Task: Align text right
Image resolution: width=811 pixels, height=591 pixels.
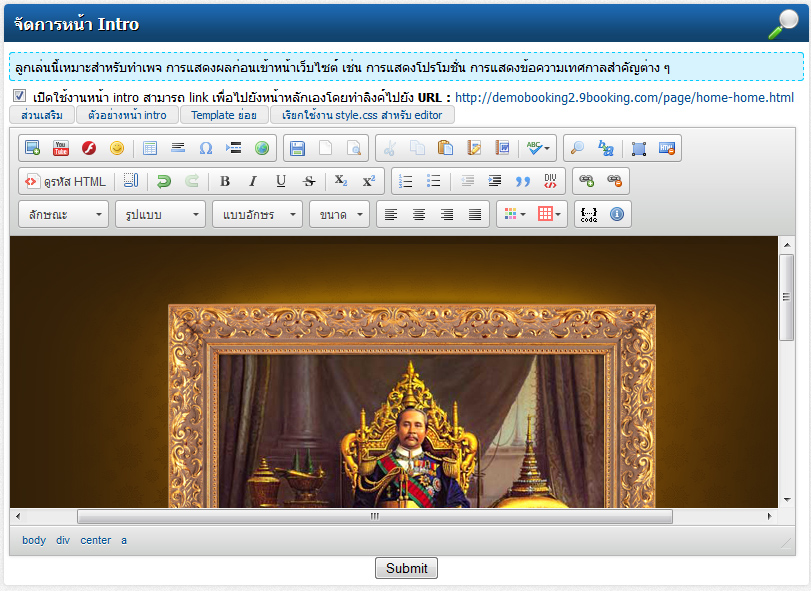Action: point(447,214)
